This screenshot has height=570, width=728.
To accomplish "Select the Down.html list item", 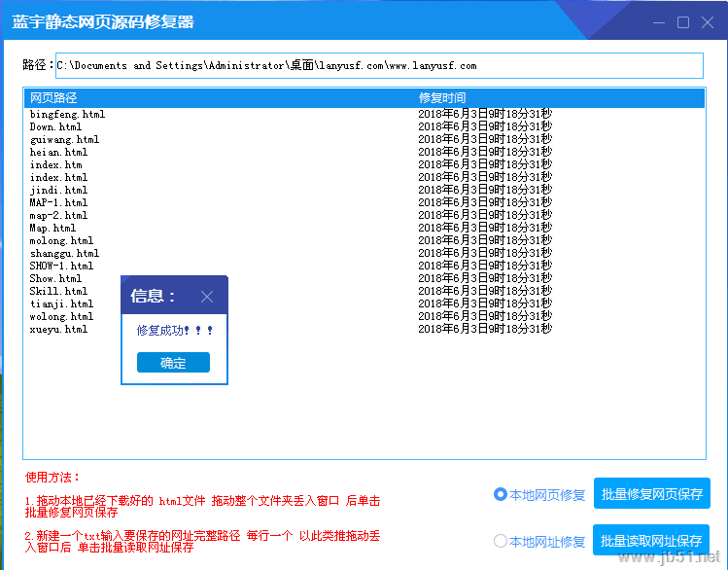I will coord(55,127).
